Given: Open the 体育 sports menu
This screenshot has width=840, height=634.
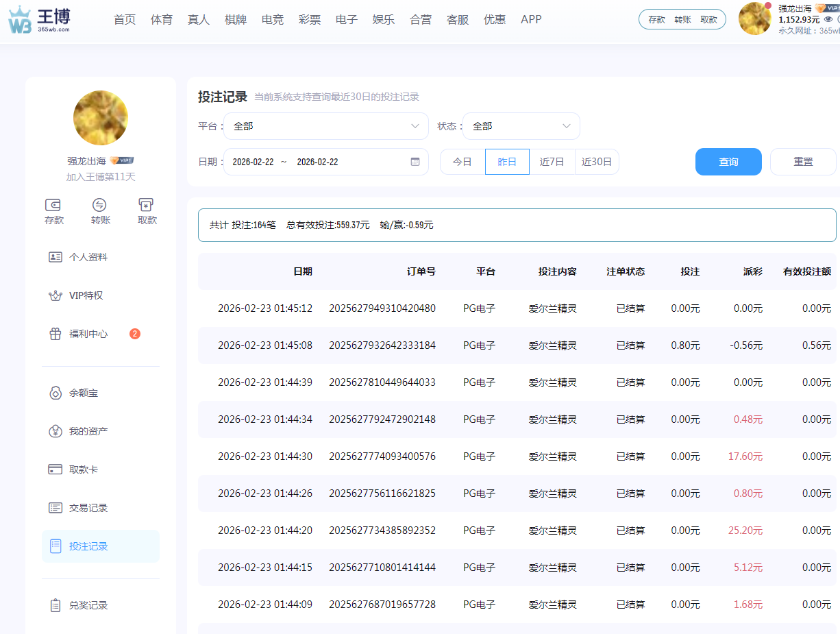Looking at the screenshot, I should [162, 20].
